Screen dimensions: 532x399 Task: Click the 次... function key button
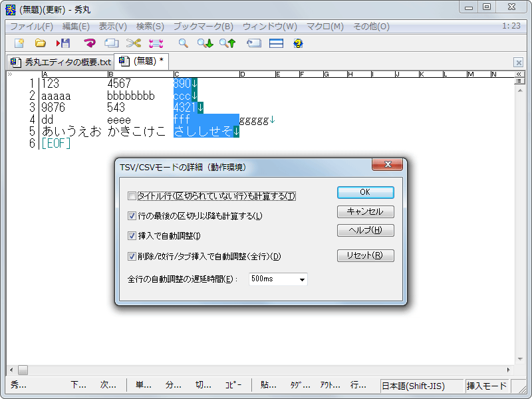[x=108, y=385]
